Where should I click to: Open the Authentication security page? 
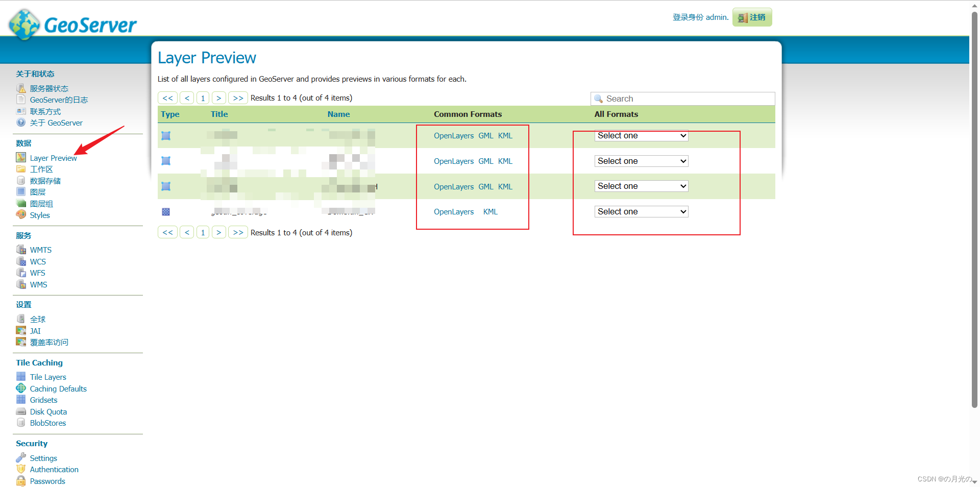pos(54,470)
